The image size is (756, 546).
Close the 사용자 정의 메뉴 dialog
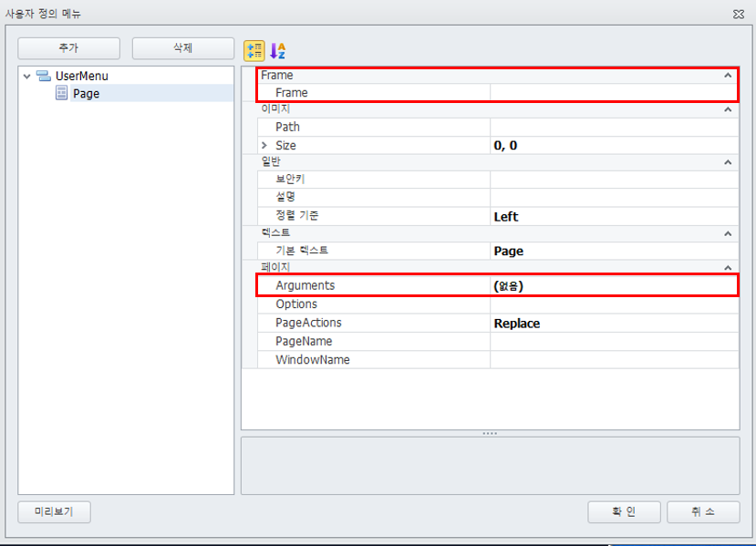(737, 14)
